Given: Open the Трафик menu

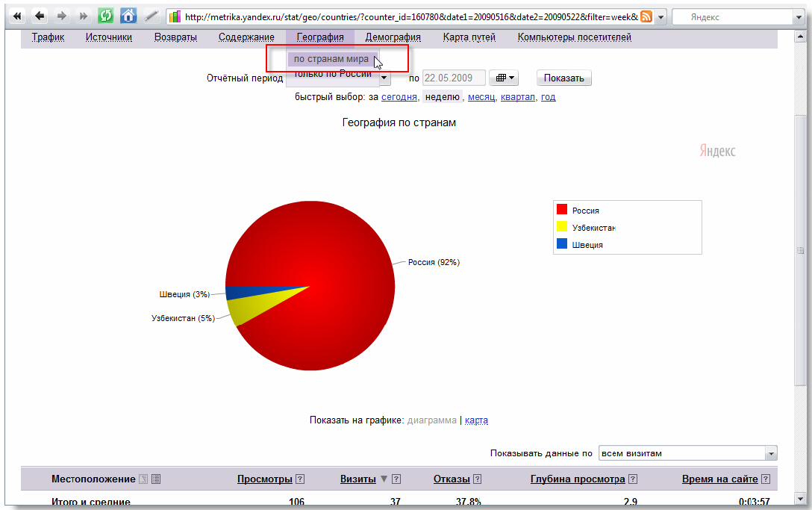Looking at the screenshot, I should point(49,37).
